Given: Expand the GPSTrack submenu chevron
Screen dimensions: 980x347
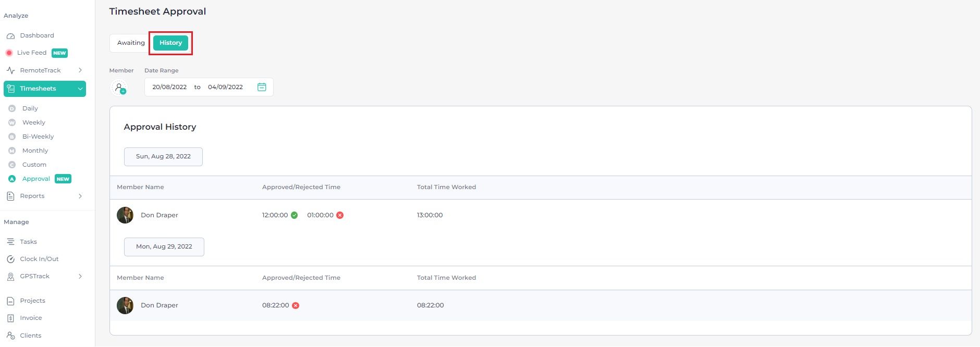Looking at the screenshot, I should [x=80, y=277].
